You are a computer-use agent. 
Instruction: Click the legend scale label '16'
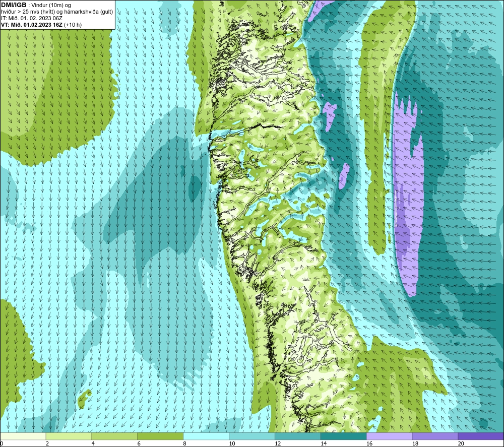[369, 443]
